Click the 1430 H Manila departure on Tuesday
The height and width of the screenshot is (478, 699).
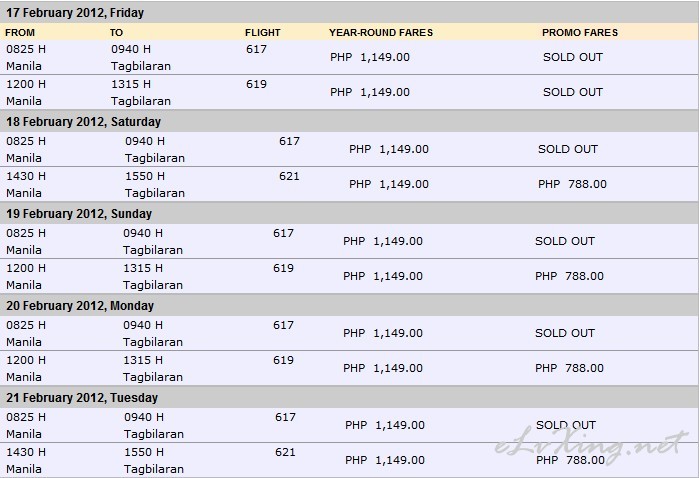point(26,460)
